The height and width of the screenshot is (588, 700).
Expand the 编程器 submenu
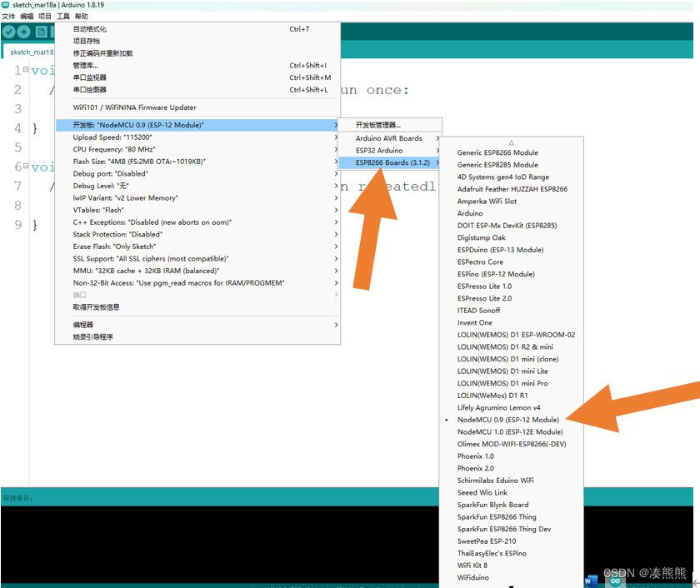[x=197, y=325]
